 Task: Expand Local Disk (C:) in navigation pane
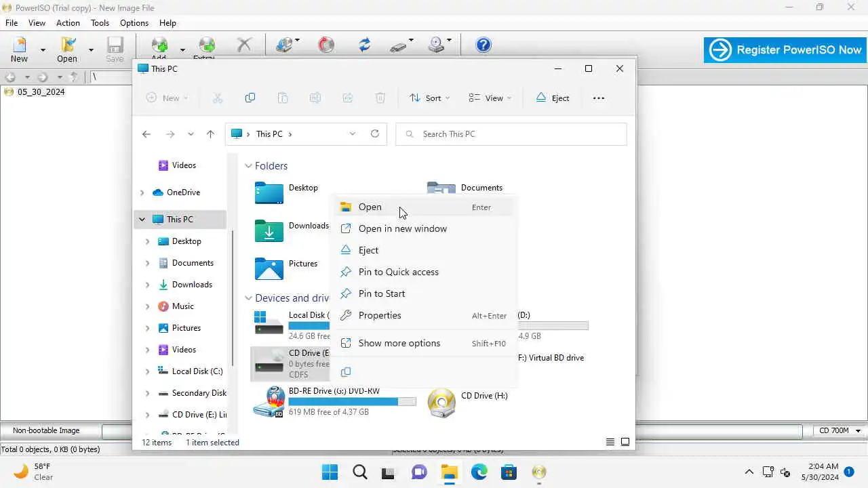pyautogui.click(x=147, y=371)
